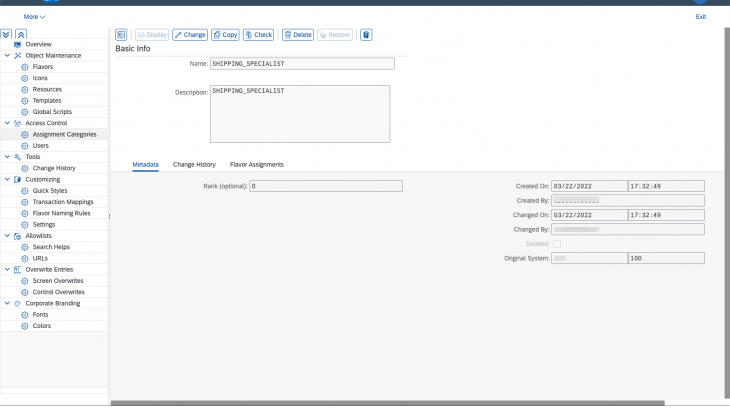Select Users in the Access Control tree
The height and width of the screenshot is (410, 730).
[x=40, y=145]
